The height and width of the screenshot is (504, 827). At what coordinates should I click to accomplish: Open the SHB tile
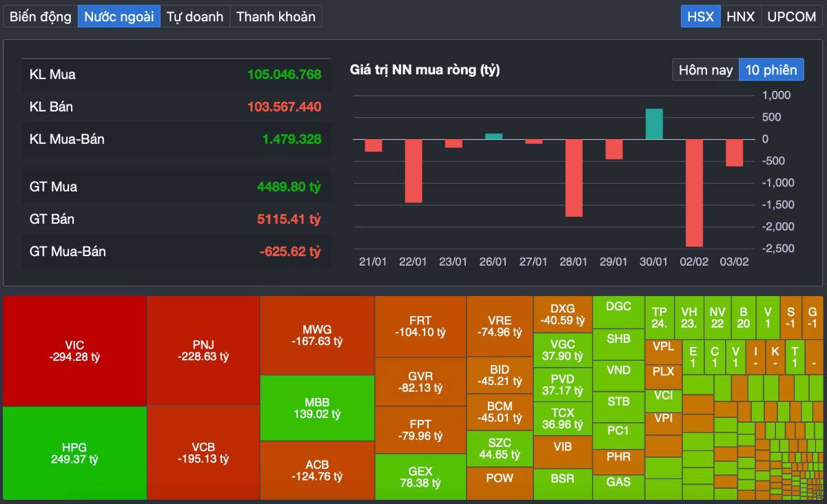619,344
